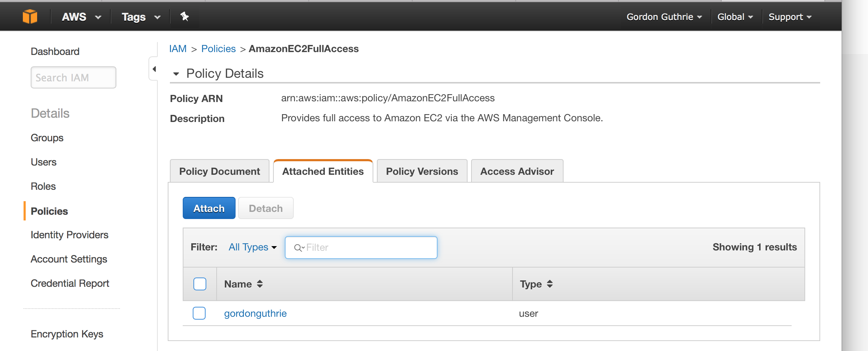Toggle the select-all checkbox in header
This screenshot has height=351, width=868.
pos(200,284)
